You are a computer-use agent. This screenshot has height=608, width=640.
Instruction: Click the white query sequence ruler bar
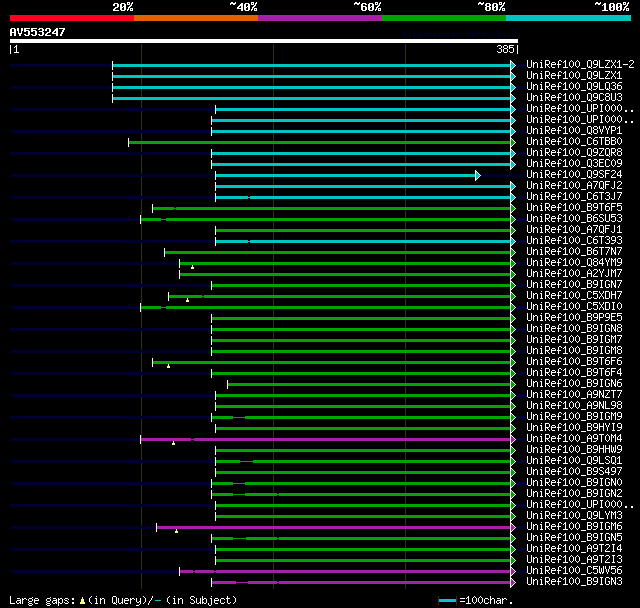264,41
